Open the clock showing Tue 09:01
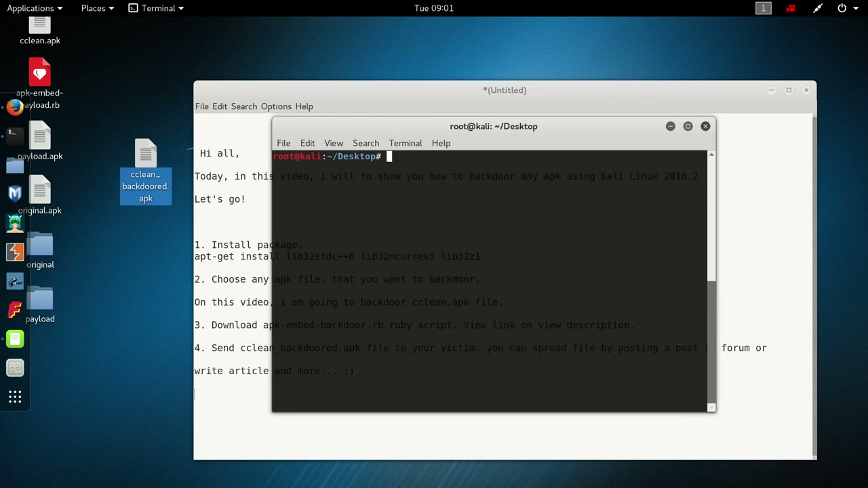The width and height of the screenshot is (868, 488). tap(434, 8)
